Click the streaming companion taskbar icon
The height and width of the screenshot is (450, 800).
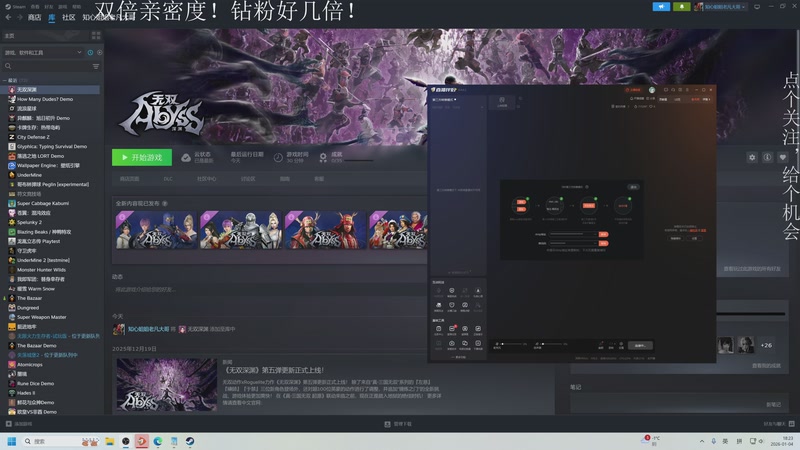(142, 441)
